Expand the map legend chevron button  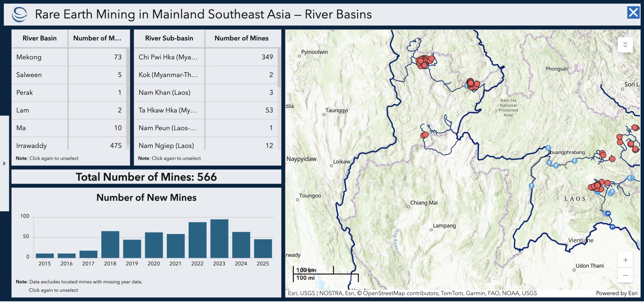tap(625, 45)
